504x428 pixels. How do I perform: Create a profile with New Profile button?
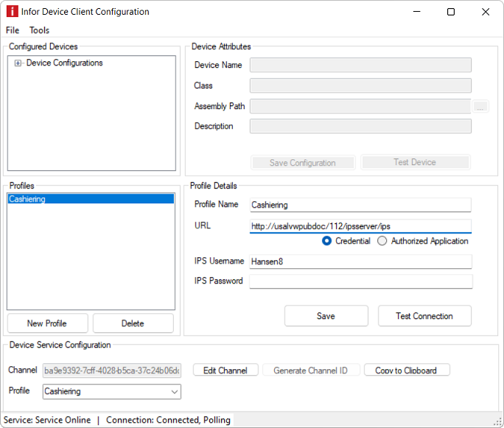coord(47,323)
